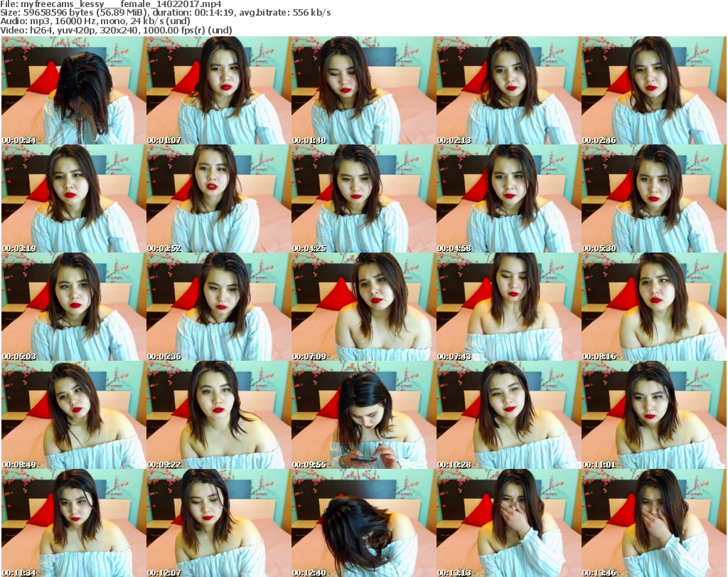This screenshot has width=728, height=577.
Task: Click the Video h264 info line
Action: click(116, 30)
